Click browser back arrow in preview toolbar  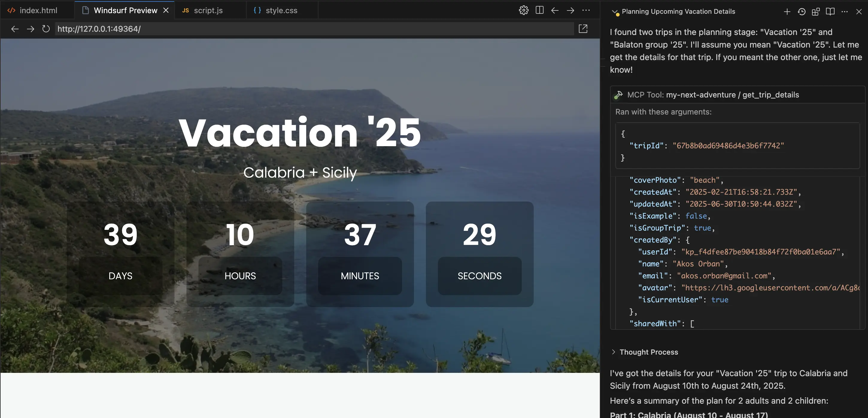[15, 29]
